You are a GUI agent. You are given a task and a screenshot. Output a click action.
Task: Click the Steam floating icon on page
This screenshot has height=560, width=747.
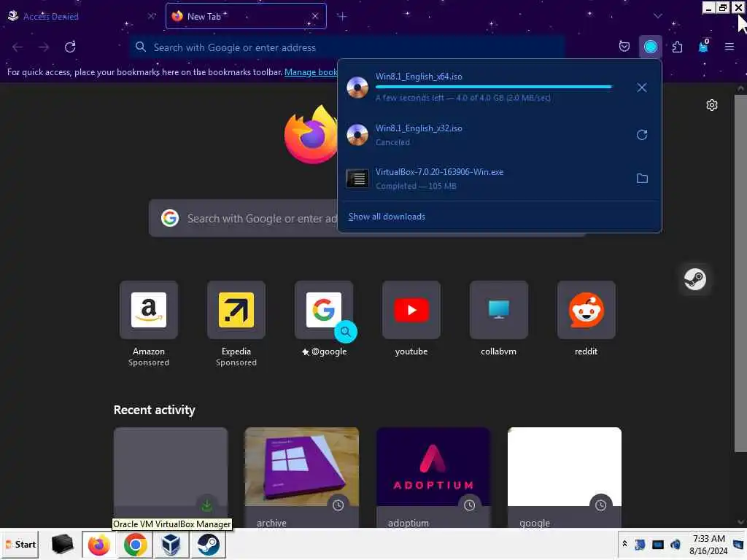(x=694, y=279)
